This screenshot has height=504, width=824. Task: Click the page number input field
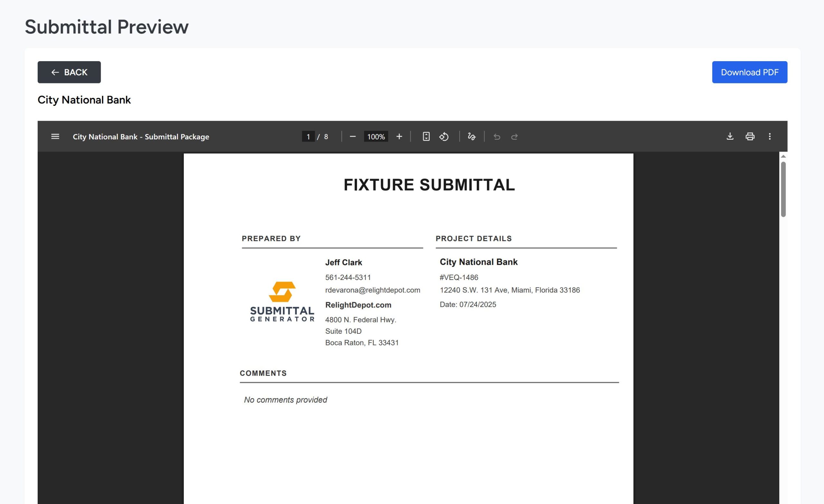tap(308, 136)
